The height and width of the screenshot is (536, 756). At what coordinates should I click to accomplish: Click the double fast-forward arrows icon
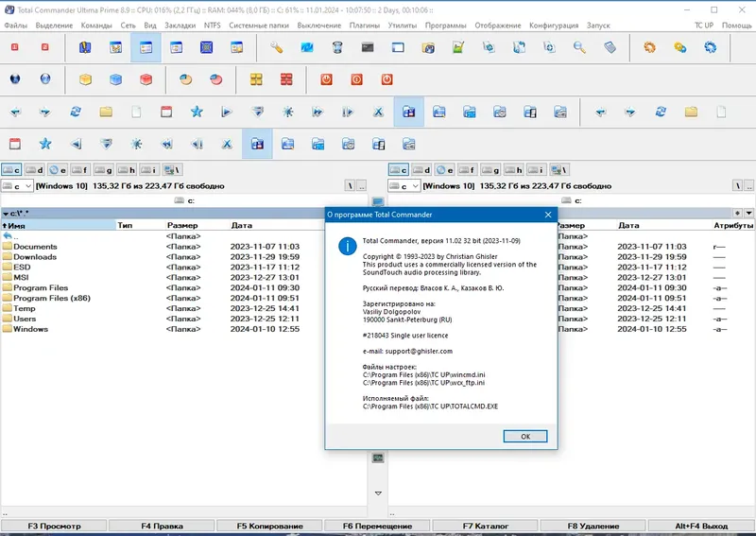pos(318,112)
